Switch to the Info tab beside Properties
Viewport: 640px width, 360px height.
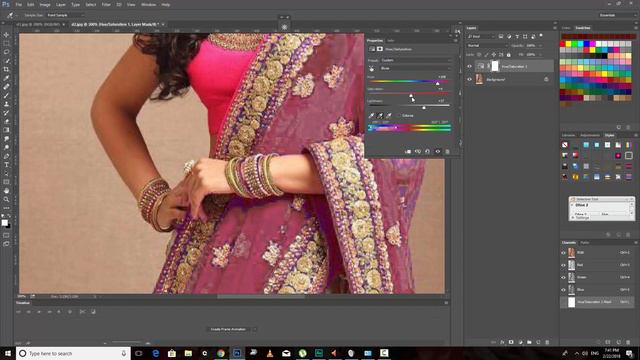(391, 40)
